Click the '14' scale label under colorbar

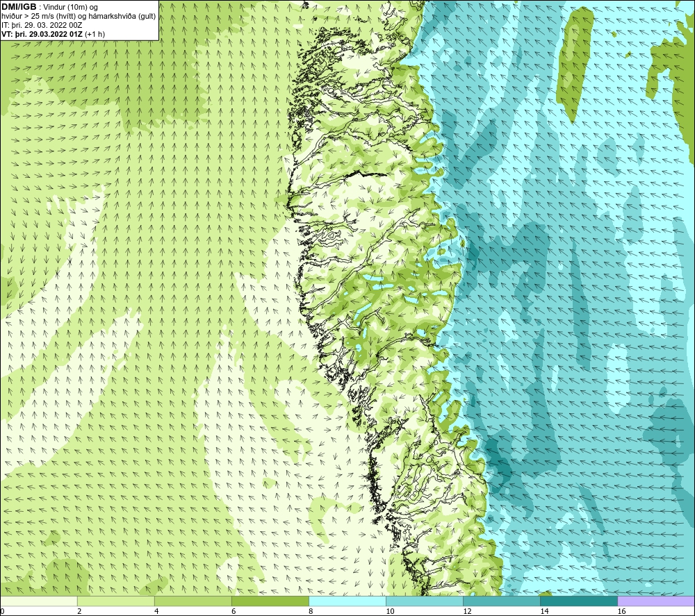tap(544, 611)
